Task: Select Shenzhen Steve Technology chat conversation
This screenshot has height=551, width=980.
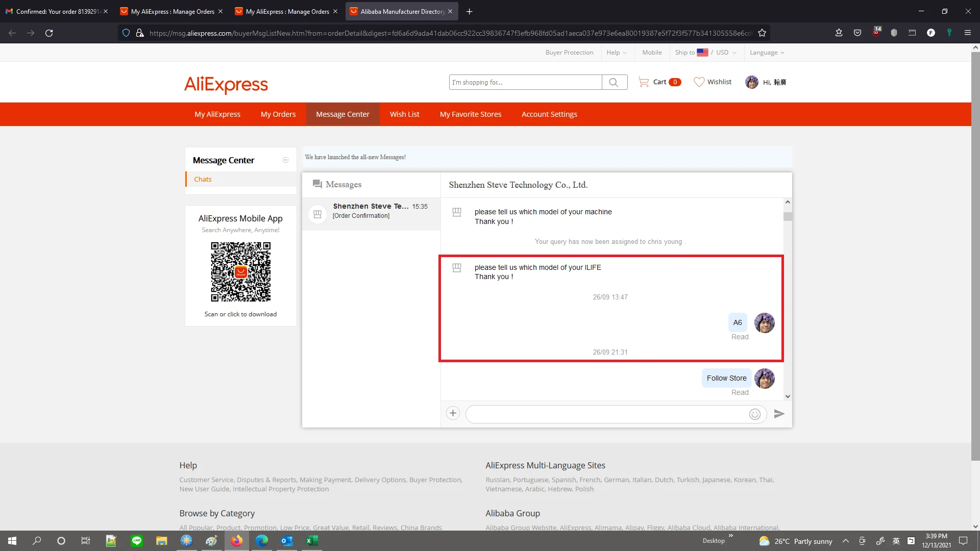Action: [x=371, y=211]
